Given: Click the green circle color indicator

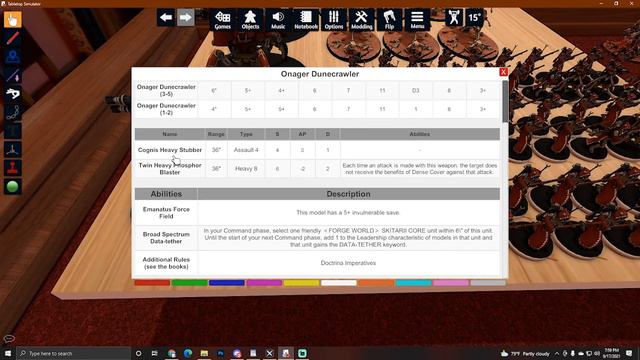Looking at the screenshot, I should 13,186.
